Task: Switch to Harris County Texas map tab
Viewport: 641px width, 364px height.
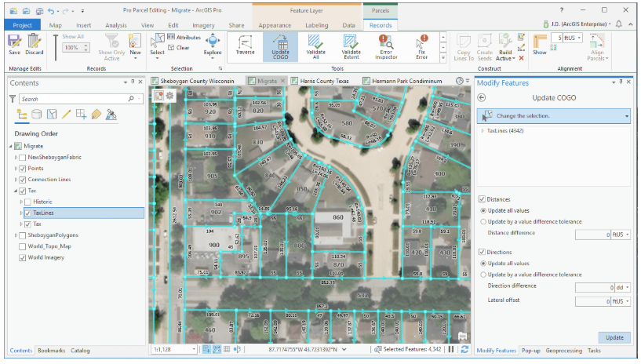Action: coord(323,81)
